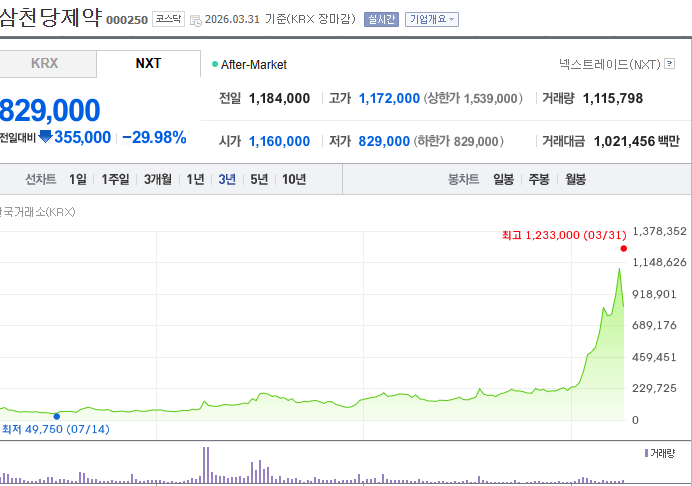Select the NXT tab
The width and height of the screenshot is (692, 486).
point(148,63)
